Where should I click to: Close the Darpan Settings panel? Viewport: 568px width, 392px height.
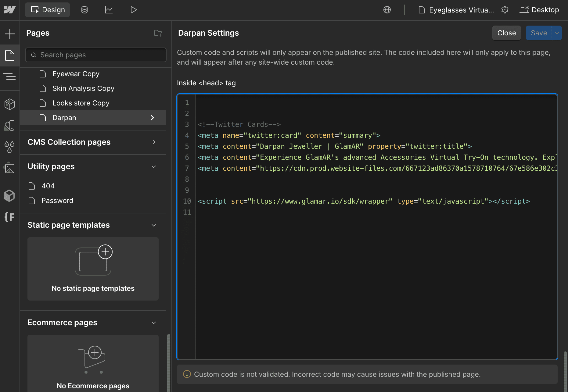point(507,33)
